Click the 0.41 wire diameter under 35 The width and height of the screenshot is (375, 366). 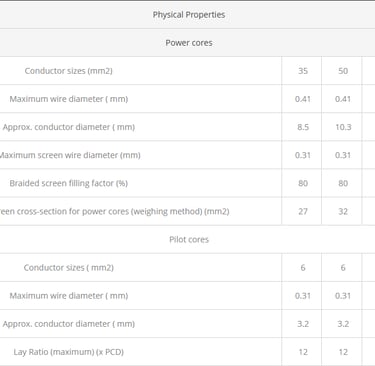pos(303,99)
